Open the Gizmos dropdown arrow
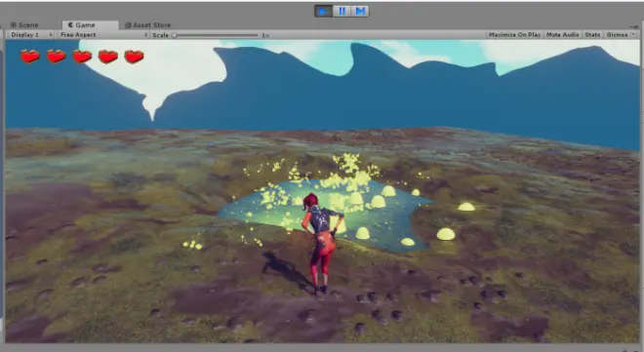The width and height of the screenshot is (644, 352). pyautogui.click(x=633, y=35)
